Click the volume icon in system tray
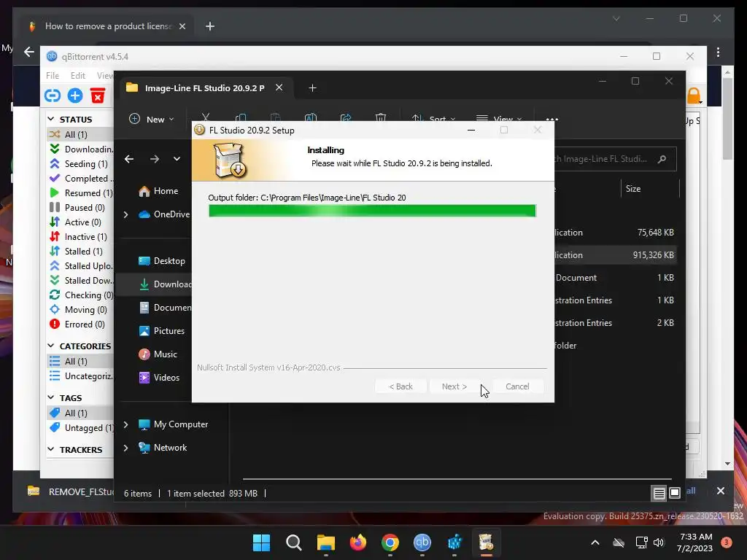This screenshot has height=560, width=747. click(x=659, y=542)
